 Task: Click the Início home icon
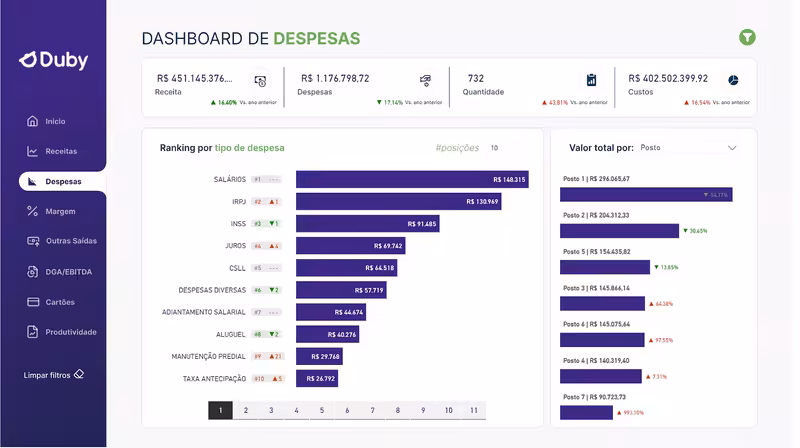(x=32, y=121)
